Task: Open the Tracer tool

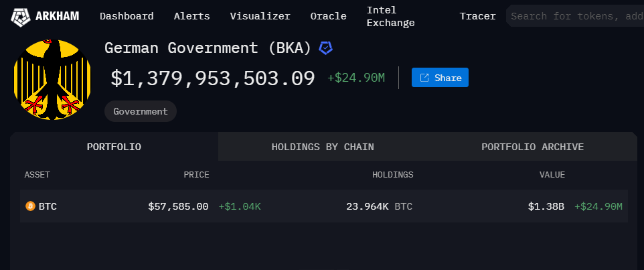Action: pyautogui.click(x=477, y=16)
